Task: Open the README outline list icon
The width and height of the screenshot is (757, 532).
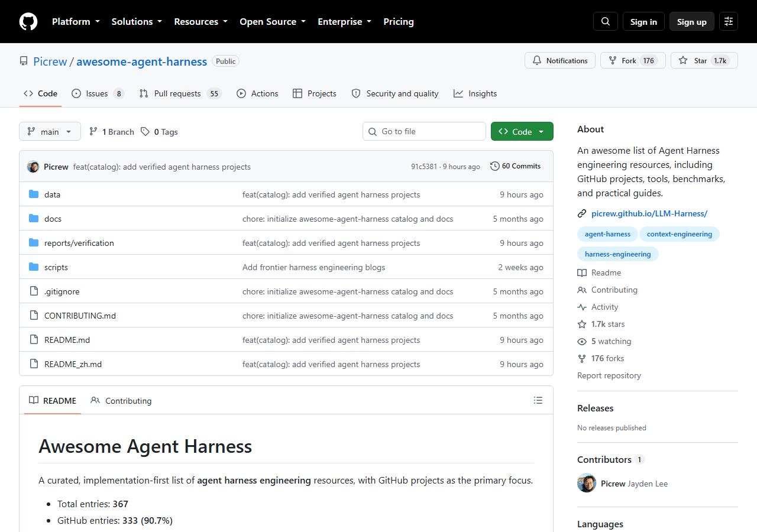Action: pos(538,400)
